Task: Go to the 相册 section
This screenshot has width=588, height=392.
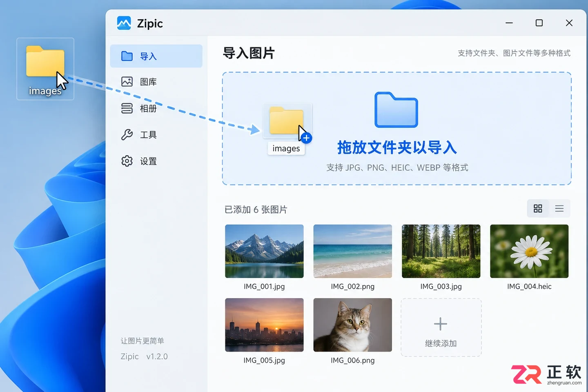Action: click(x=156, y=108)
